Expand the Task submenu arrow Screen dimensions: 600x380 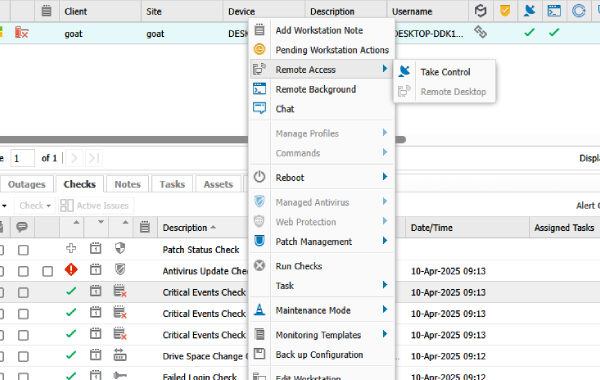click(x=385, y=285)
